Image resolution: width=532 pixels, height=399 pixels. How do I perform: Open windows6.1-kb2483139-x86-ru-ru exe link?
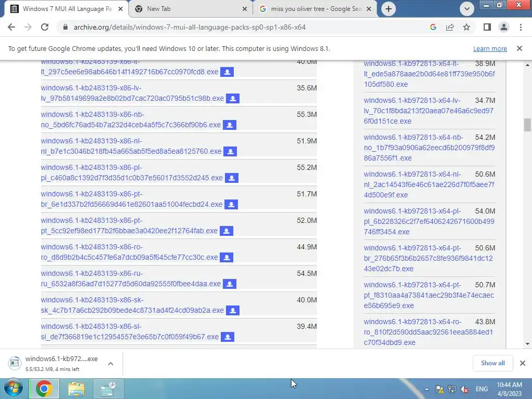[x=130, y=278]
